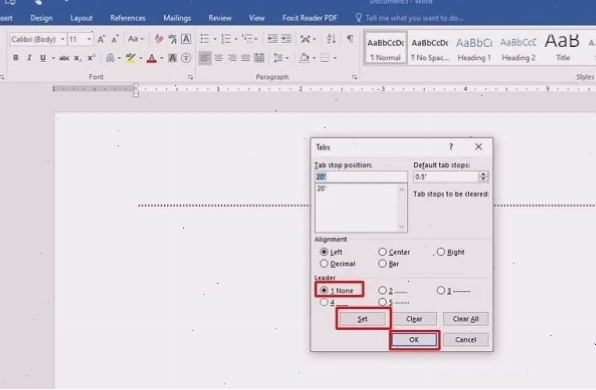Select Decimal alignment radio
The height and width of the screenshot is (390, 596).
(324, 263)
